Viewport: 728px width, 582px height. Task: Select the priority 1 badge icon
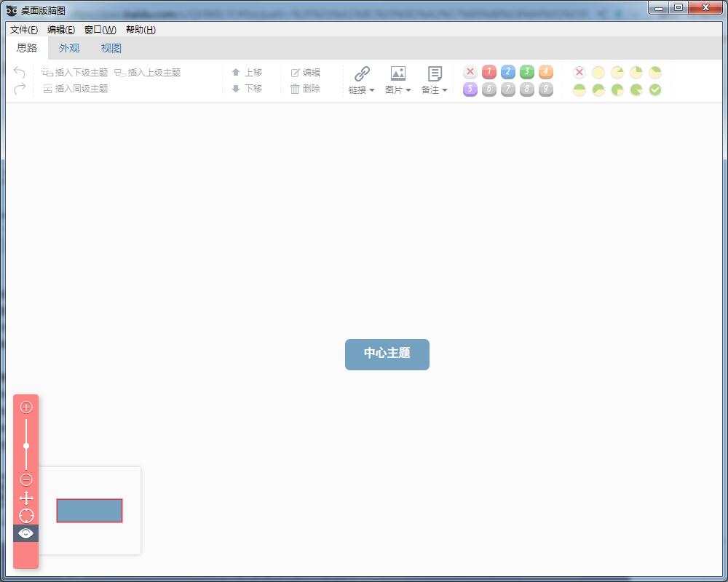point(488,72)
